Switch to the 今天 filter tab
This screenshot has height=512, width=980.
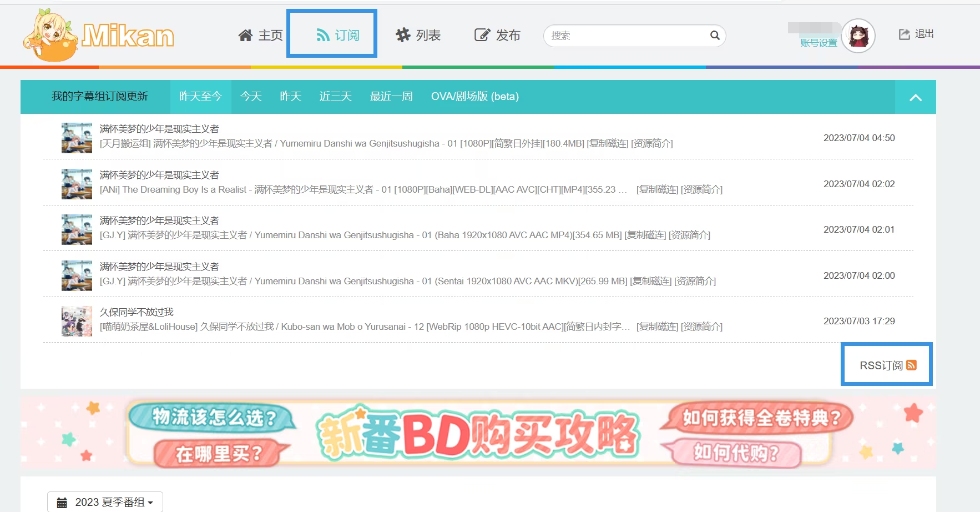[250, 96]
